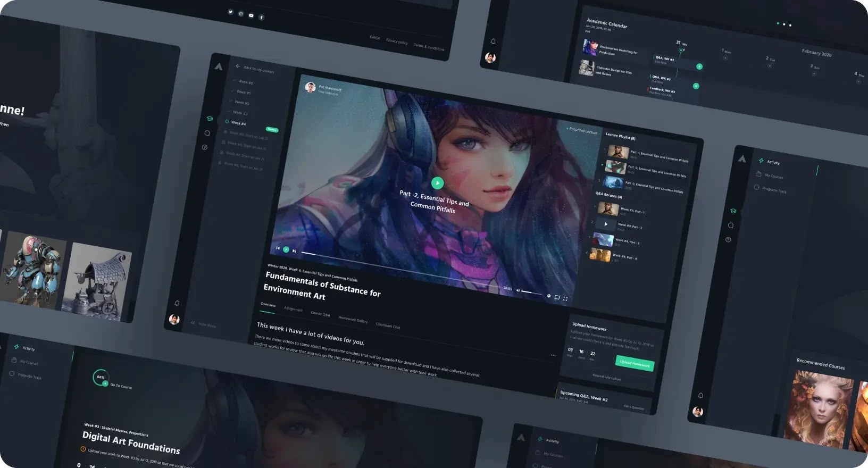Screen dimensions: 868x468
Task: Switch to the Assignment tab
Action: [293, 309]
